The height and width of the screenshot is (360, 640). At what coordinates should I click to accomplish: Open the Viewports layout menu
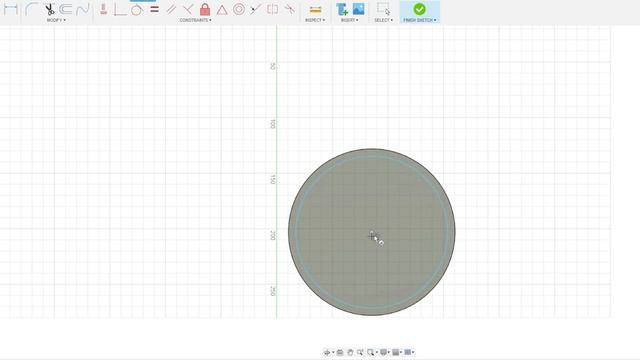[x=408, y=352]
